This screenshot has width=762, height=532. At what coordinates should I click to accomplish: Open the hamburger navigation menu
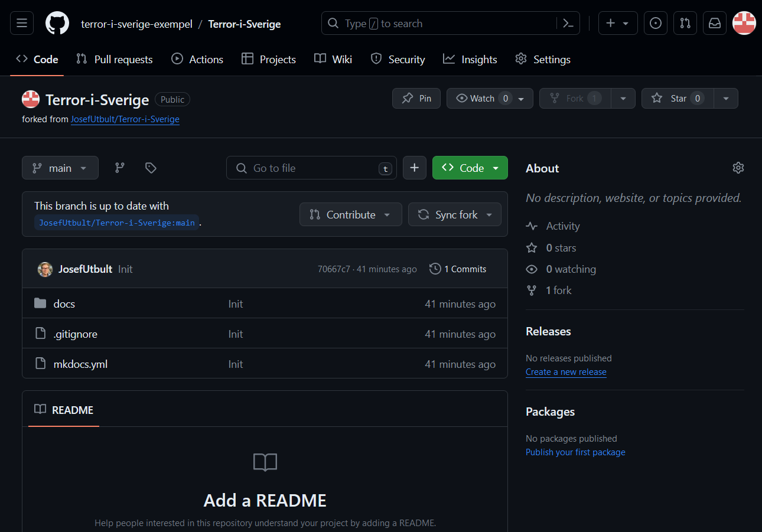(22, 24)
